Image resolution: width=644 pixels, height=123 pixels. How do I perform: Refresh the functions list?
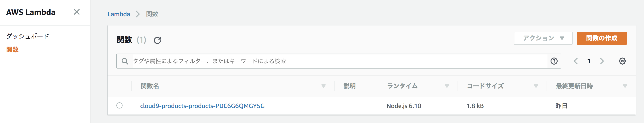[x=157, y=40]
